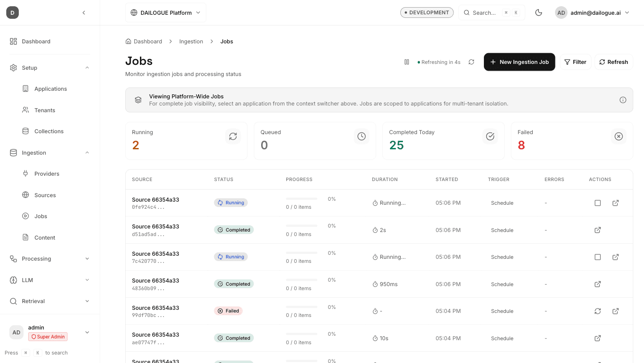Select Sources in the Ingestion menu
This screenshot has height=363, width=644.
45,195
